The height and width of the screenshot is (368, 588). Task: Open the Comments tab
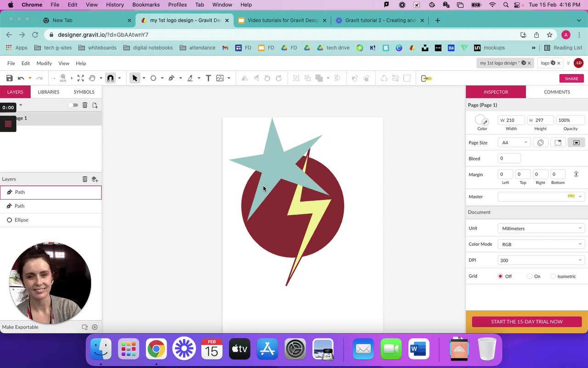pos(557,92)
